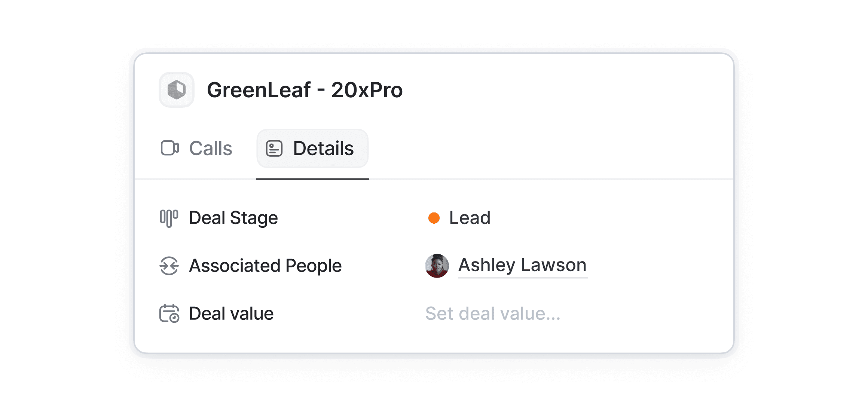The width and height of the screenshot is (868, 407).
Task: Click the Associated People label
Action: [265, 266]
